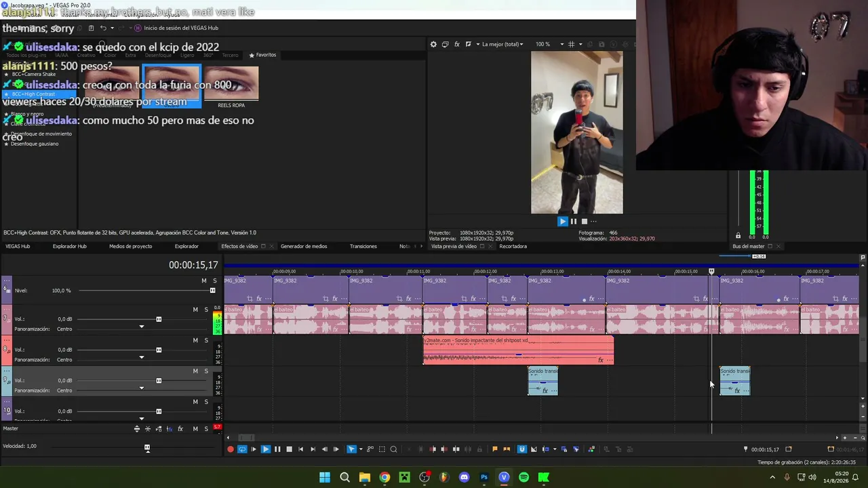
Task: Click Play in the timeline transport
Action: 266,449
